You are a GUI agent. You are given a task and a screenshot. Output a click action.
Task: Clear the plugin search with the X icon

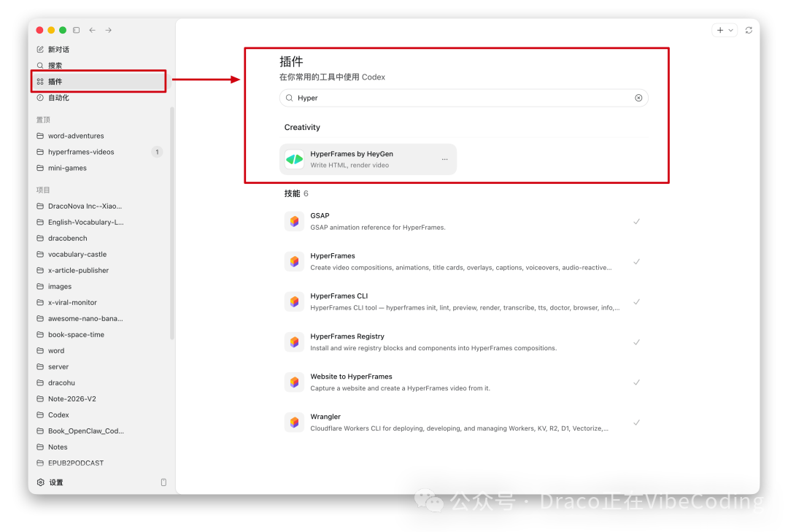pyautogui.click(x=638, y=98)
